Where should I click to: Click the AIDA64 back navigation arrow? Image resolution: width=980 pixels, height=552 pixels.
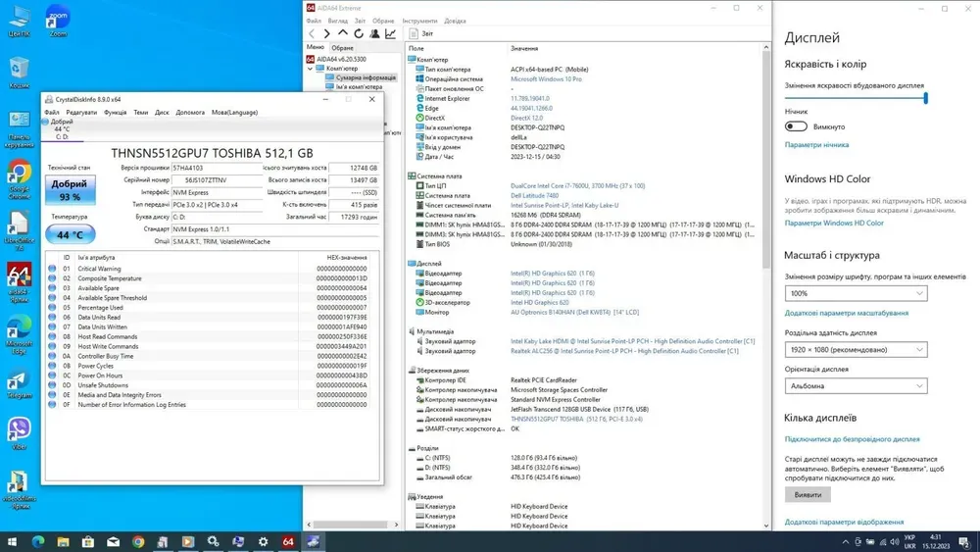click(313, 33)
